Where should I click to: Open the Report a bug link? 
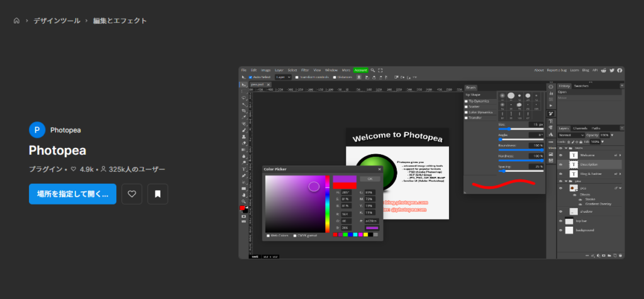[x=557, y=71]
